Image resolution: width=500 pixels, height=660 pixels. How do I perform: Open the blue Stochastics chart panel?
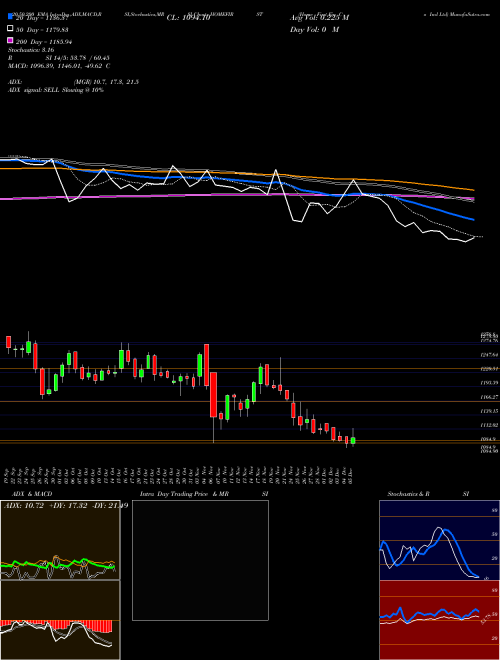pos(439,540)
